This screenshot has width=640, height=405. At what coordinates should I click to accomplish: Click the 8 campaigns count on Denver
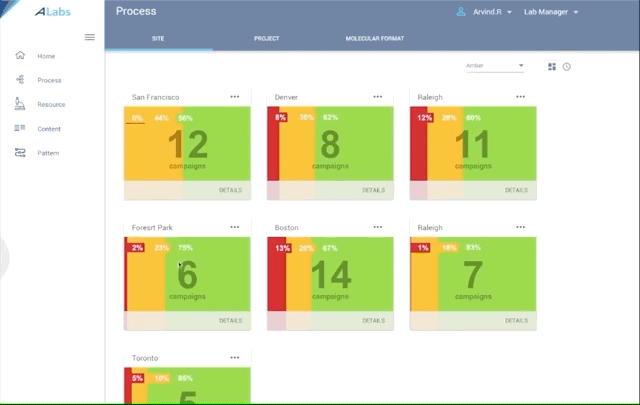(330, 144)
